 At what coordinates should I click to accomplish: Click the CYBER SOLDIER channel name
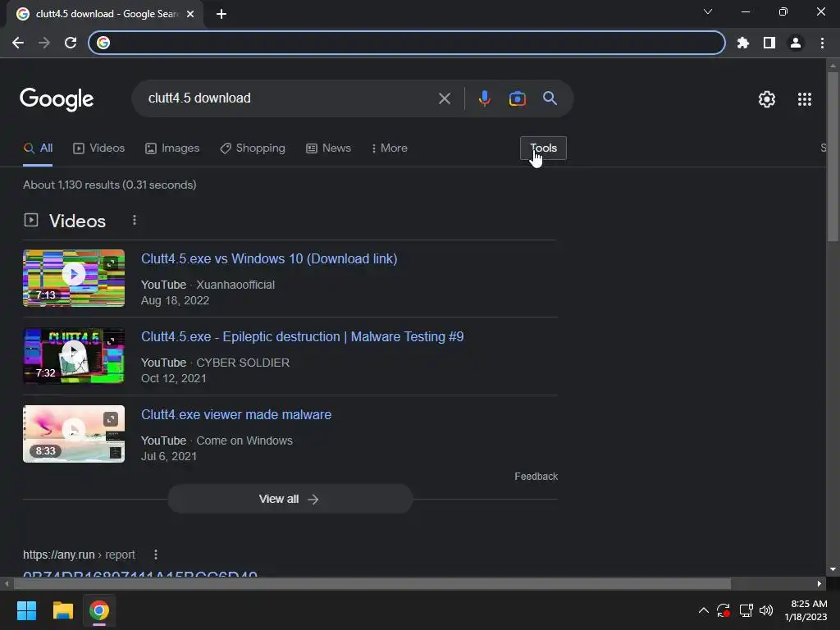(243, 363)
